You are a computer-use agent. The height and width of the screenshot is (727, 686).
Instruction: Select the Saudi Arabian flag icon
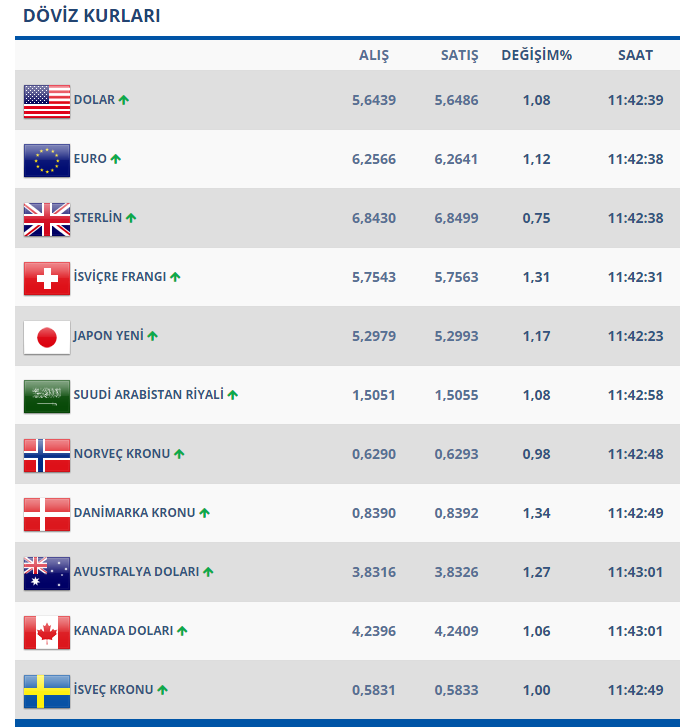pyautogui.click(x=47, y=396)
